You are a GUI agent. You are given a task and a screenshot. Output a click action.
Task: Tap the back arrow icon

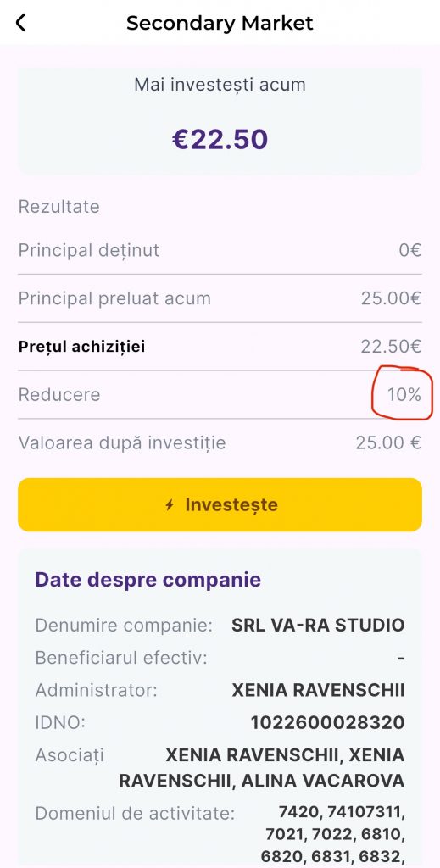point(21,23)
